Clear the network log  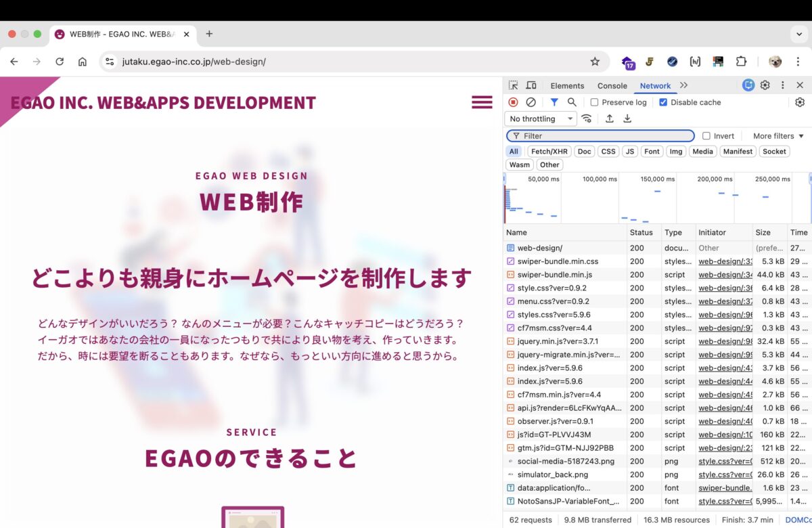(531, 102)
